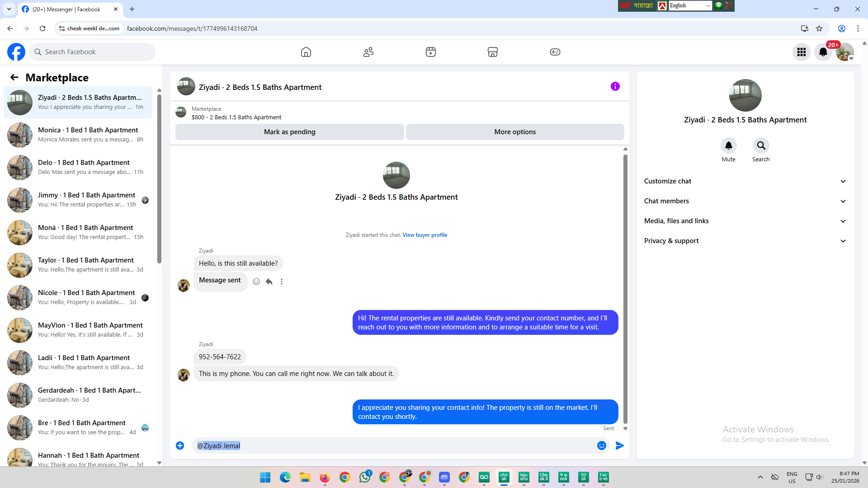Show hidden system tray icons
Screen dimensions: 868x488
[760, 477]
